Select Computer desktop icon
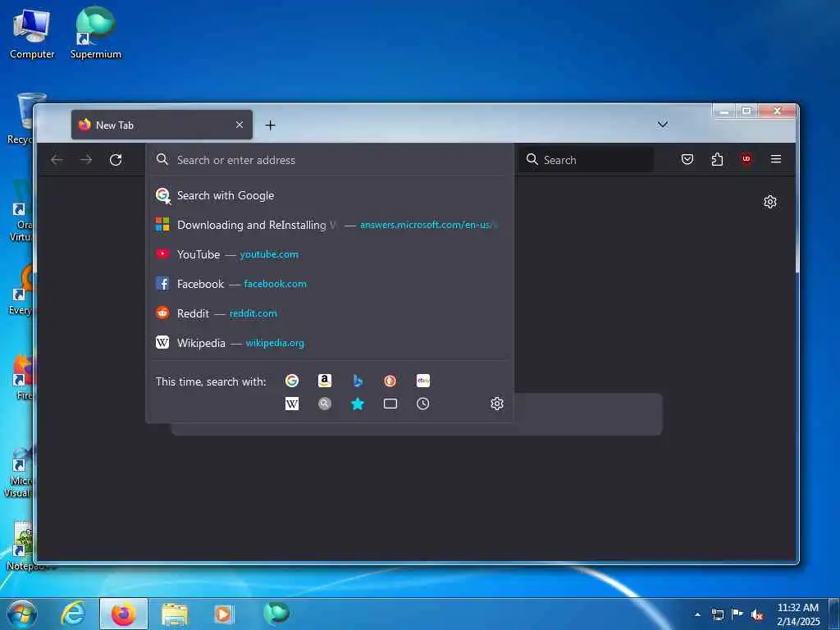Screen dimensions: 840x630 click(32, 33)
